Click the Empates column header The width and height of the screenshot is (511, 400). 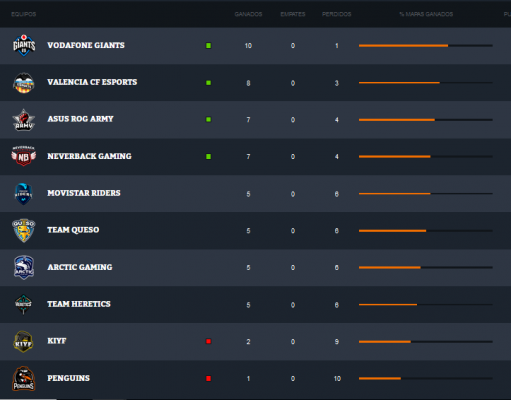click(x=293, y=14)
